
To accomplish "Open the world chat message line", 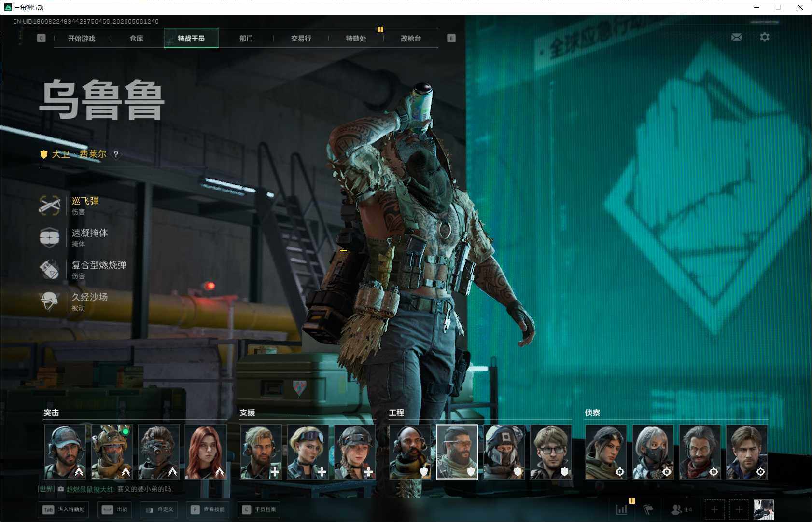I will click(106, 489).
